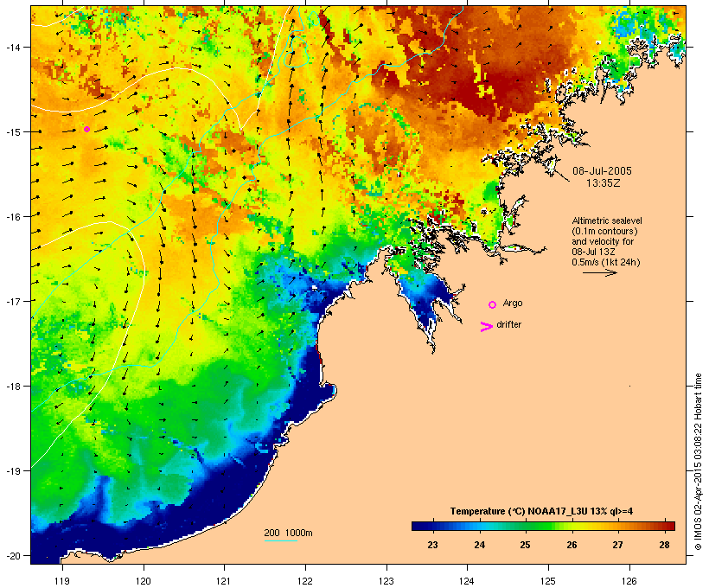Screen dimensions: 709x588
Task: Click the '08-Jul-2005' date label
Action: tap(602, 171)
